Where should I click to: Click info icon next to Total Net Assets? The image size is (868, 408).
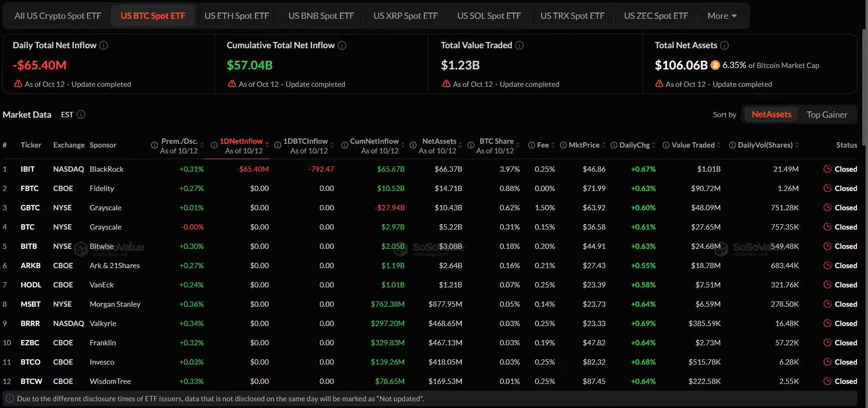click(x=724, y=45)
